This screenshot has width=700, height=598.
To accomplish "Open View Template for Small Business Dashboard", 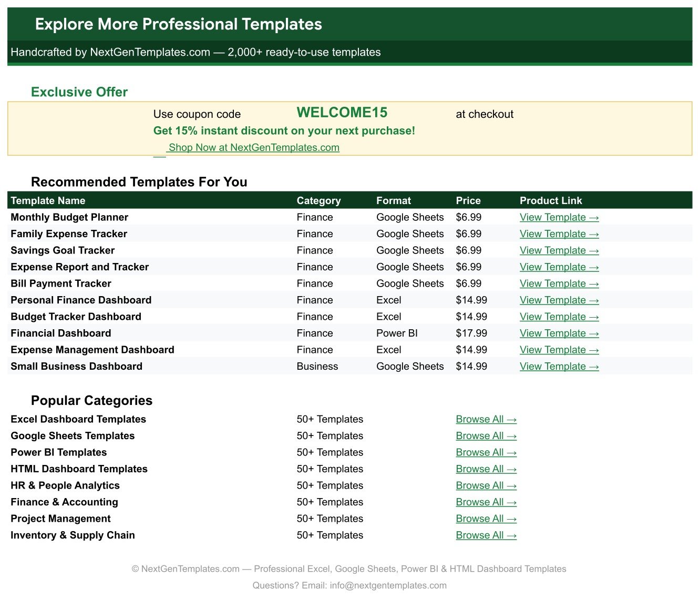I will [559, 367].
